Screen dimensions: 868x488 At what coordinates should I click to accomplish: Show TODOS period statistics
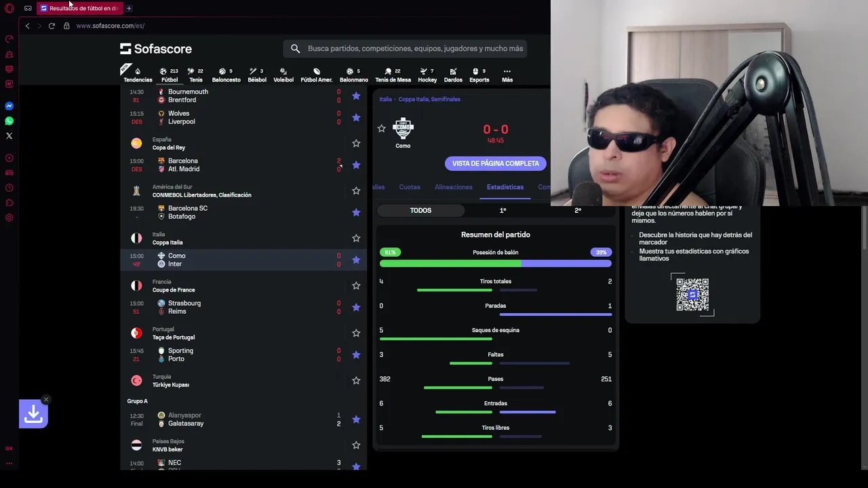tap(420, 210)
